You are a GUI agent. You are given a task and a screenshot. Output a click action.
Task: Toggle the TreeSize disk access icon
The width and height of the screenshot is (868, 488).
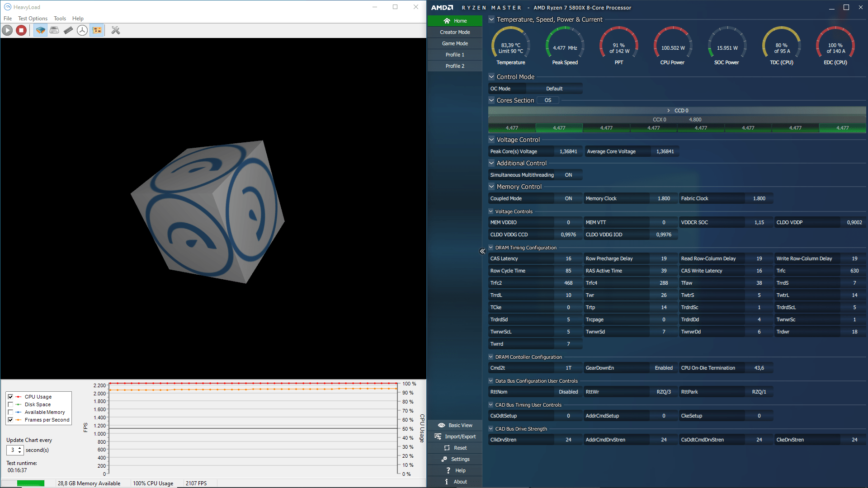point(82,30)
